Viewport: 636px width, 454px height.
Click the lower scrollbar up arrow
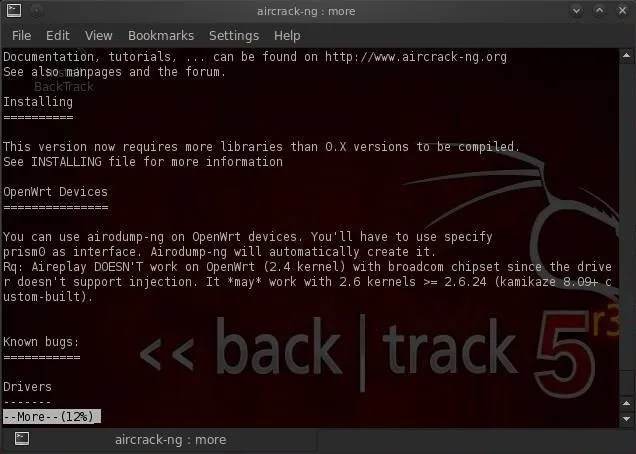(x=627, y=403)
